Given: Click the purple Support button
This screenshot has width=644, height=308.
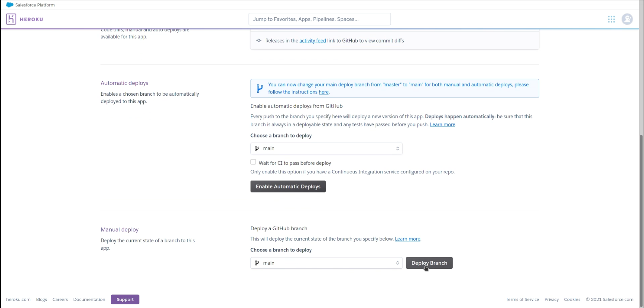Looking at the screenshot, I should (x=125, y=299).
